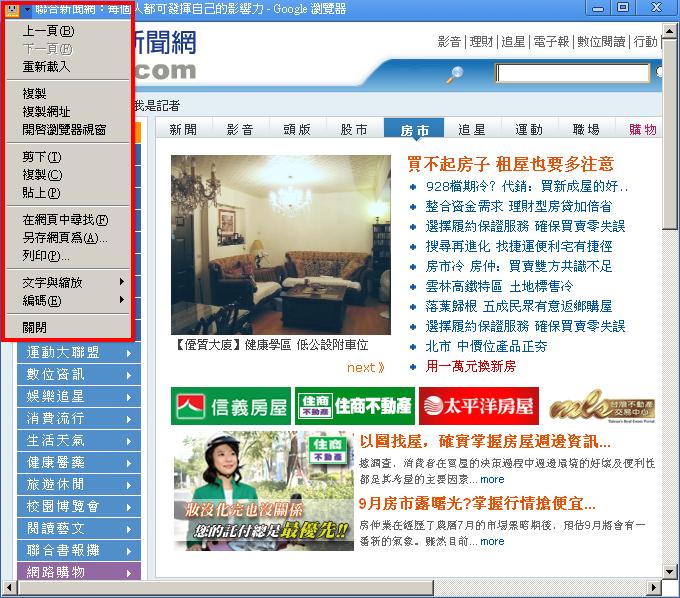This screenshot has width=680, height=598.
Task: Expand the 娛樂追星 sidebar category
Action: [79, 396]
